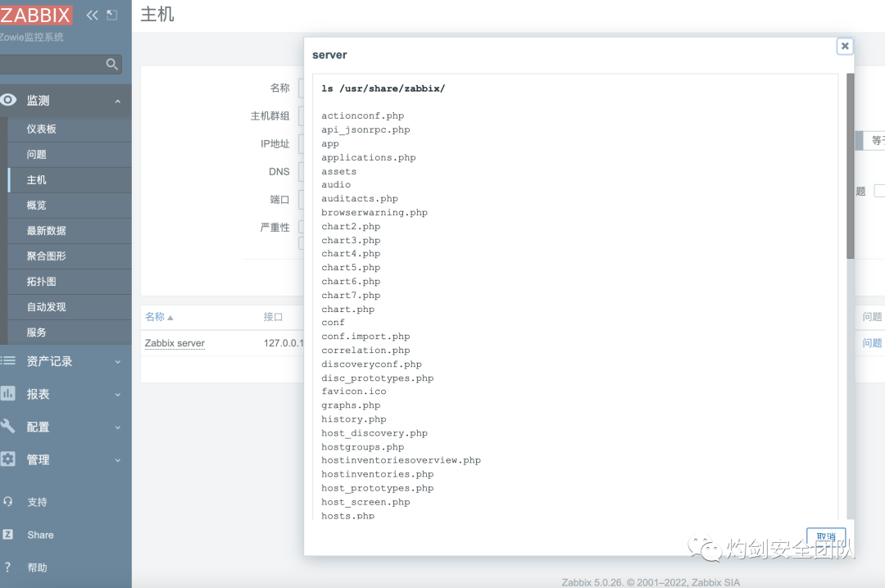Click the eye icon for 监测

coord(8,100)
